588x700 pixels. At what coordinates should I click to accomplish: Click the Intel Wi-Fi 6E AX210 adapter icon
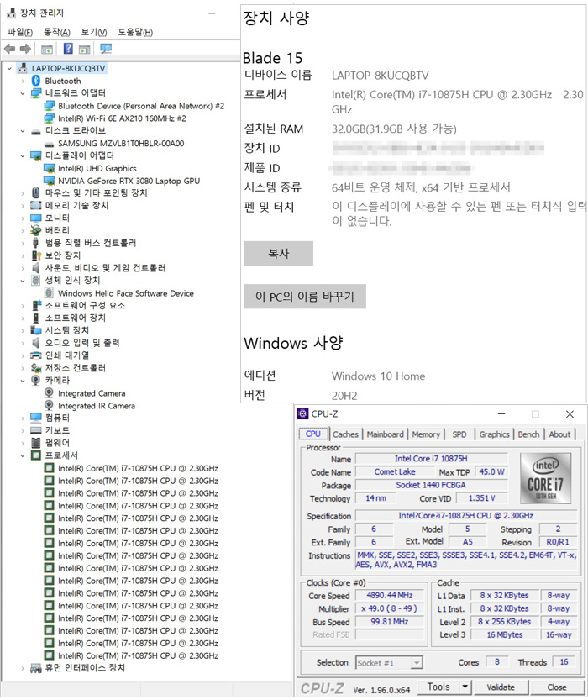(49, 118)
